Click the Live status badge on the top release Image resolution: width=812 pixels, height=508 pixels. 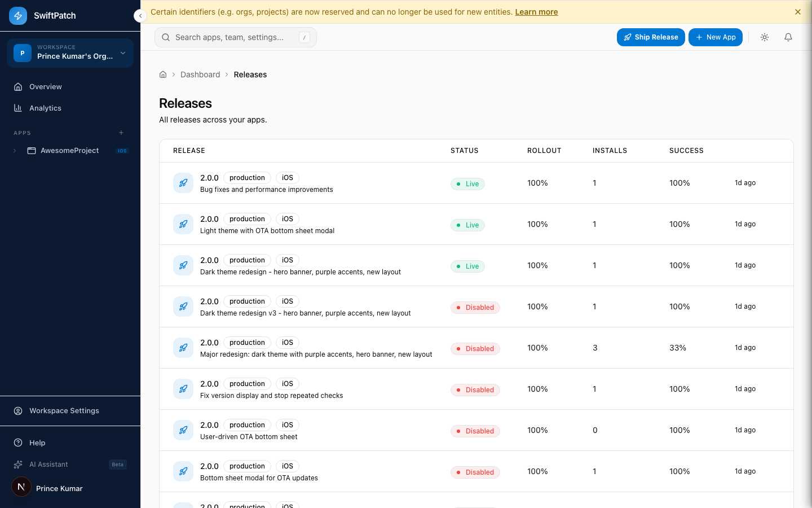467,183
